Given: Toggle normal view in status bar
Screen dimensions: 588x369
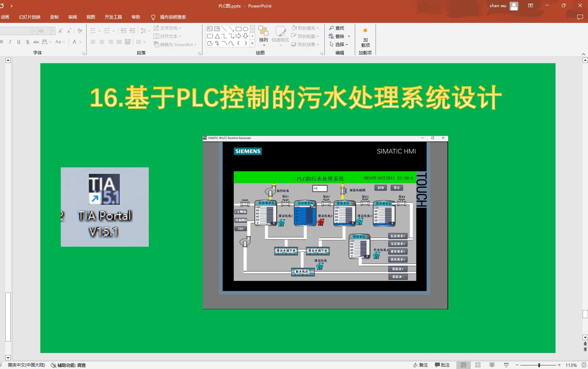Looking at the screenshot, I should (x=464, y=365).
